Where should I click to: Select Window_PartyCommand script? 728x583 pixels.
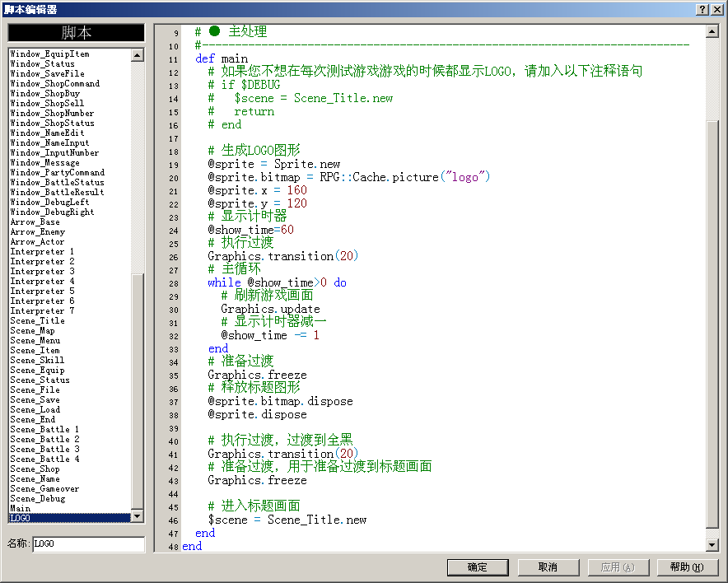point(70,172)
